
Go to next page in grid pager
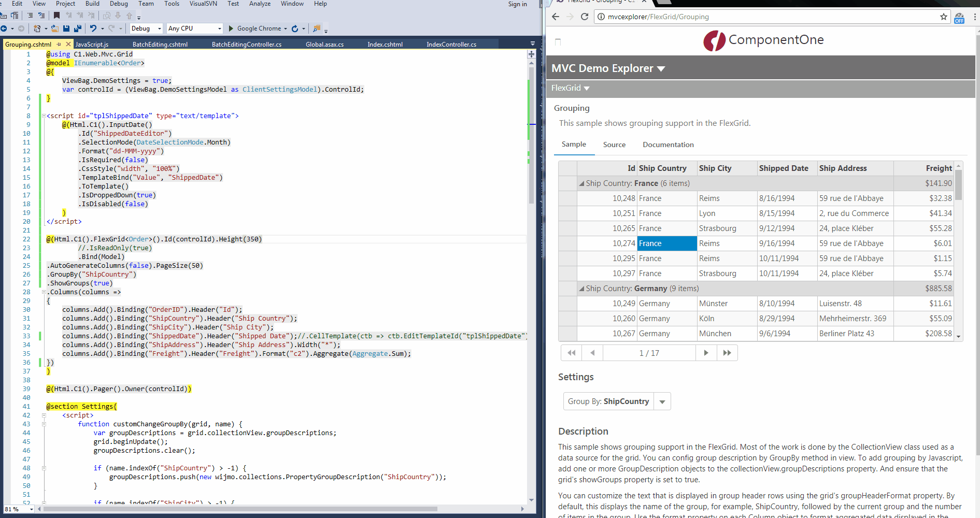click(706, 353)
